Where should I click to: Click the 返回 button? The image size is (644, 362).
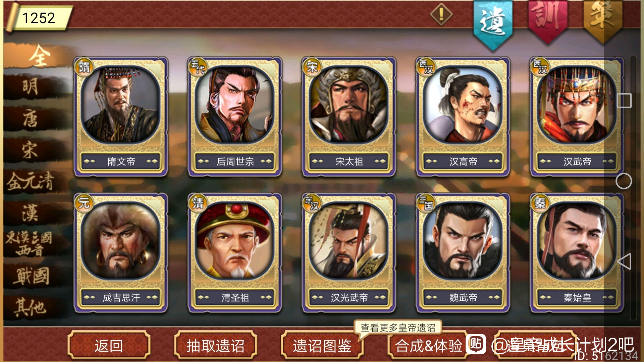click(x=109, y=346)
